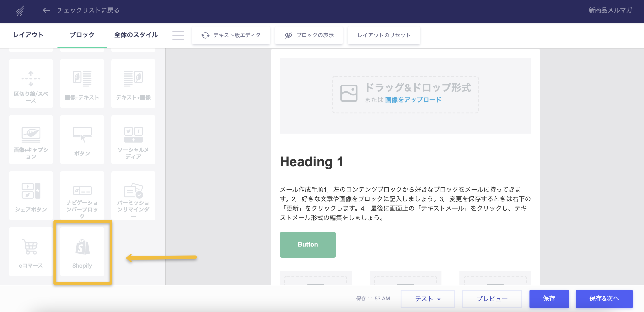
Task: Open the hamburger menu in toolbar
Action: [178, 35]
